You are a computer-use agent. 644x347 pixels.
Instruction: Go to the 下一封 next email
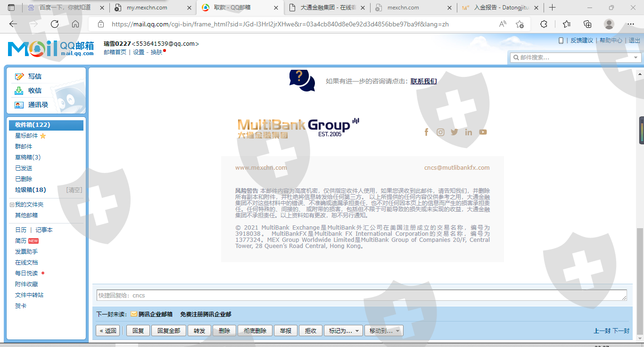[x=621, y=331]
